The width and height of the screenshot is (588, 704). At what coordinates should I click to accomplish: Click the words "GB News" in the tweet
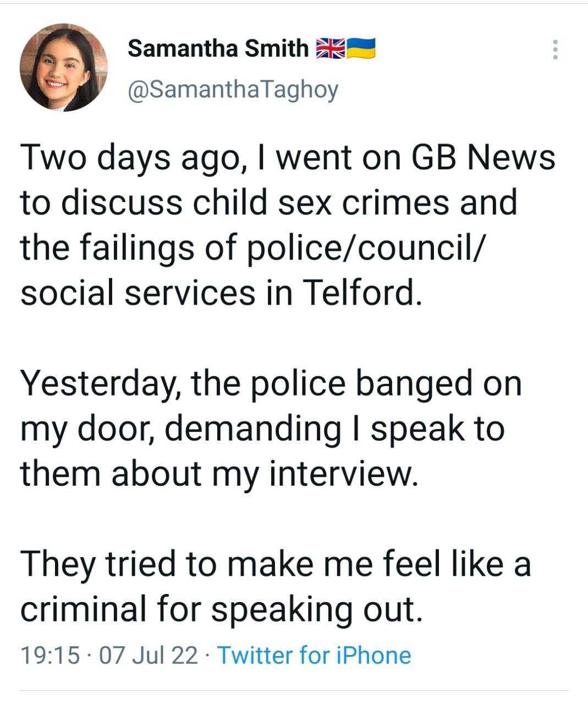click(x=482, y=157)
